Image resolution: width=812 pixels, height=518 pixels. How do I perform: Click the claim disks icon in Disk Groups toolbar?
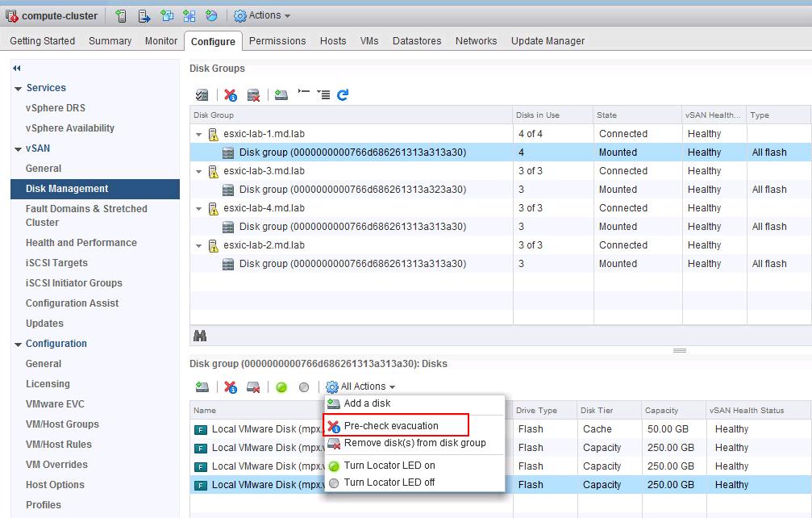tap(202, 94)
